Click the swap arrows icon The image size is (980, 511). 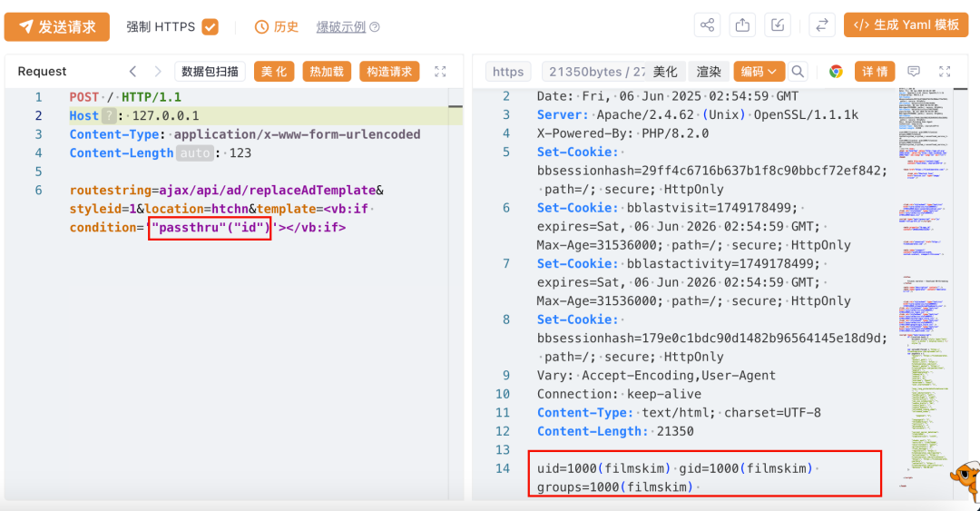click(x=822, y=25)
